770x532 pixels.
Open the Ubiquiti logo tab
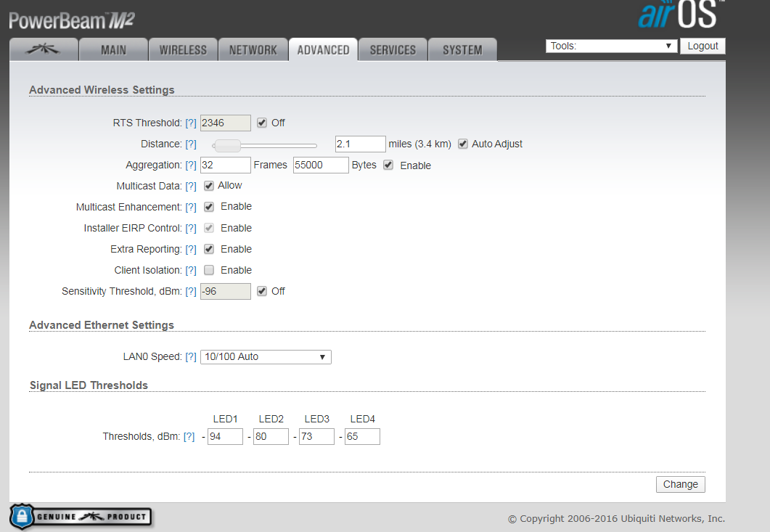click(44, 49)
